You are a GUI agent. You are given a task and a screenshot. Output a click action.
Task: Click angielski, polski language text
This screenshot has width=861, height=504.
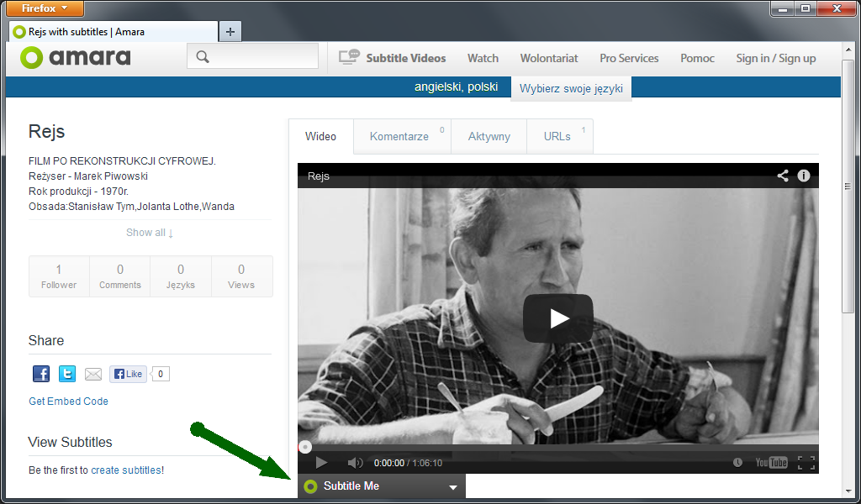tap(457, 87)
